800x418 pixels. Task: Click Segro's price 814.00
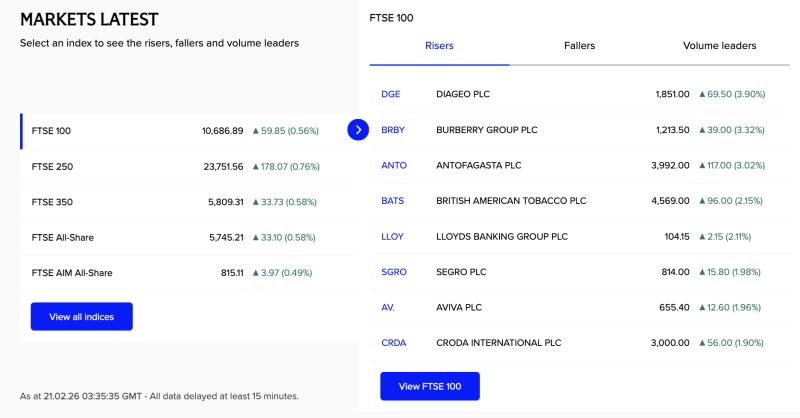[x=676, y=272]
